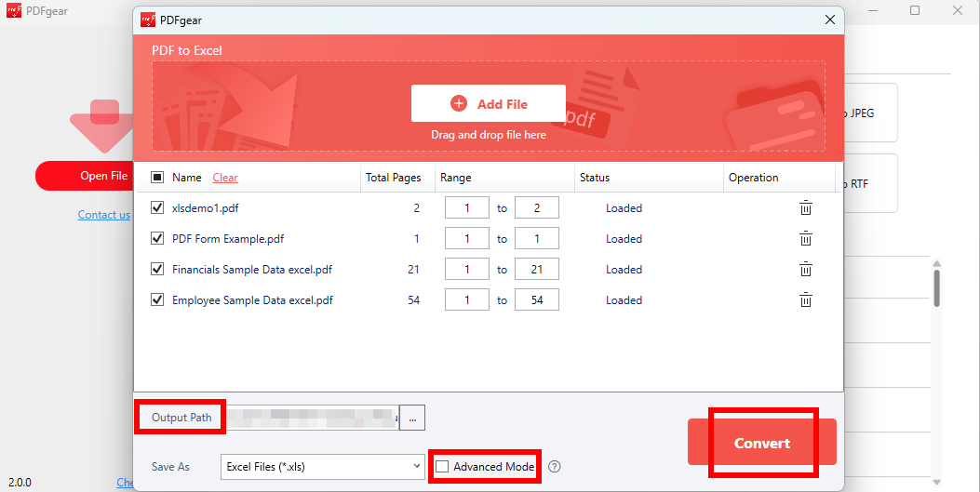980x492 pixels.
Task: Click scrollbar down arrow in main window
Action: [937, 482]
